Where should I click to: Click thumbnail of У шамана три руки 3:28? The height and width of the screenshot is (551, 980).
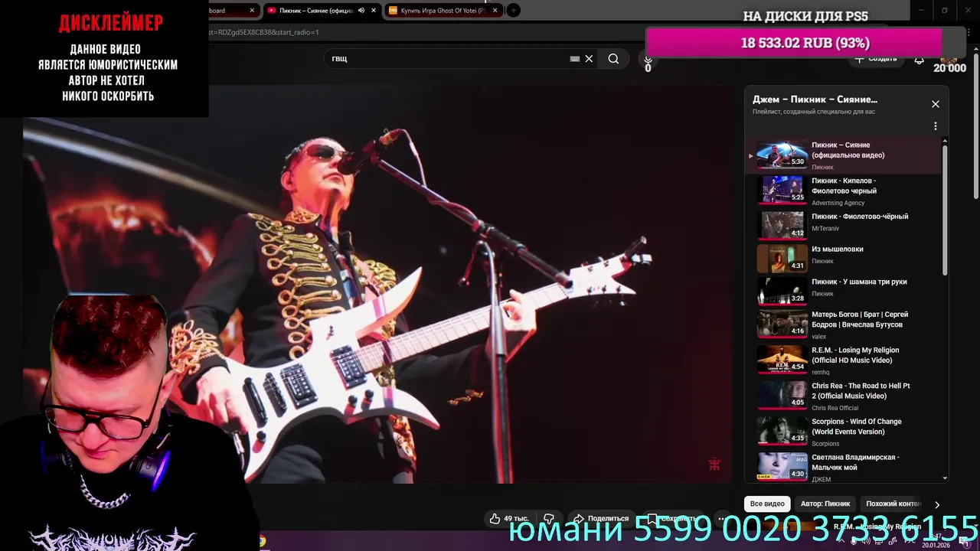[782, 291]
